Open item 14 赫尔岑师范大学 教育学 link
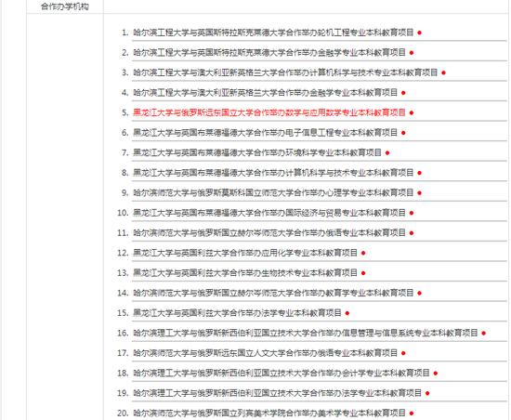 tap(273, 293)
